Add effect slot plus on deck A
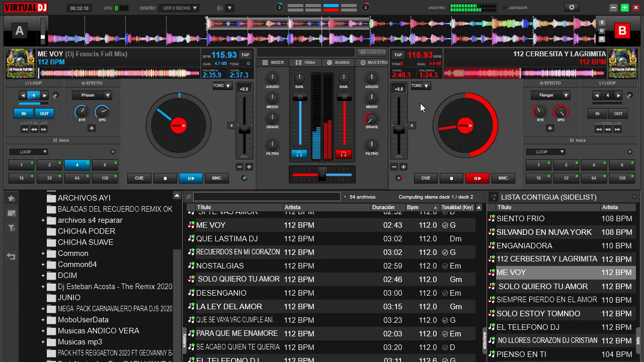 pos(92,129)
